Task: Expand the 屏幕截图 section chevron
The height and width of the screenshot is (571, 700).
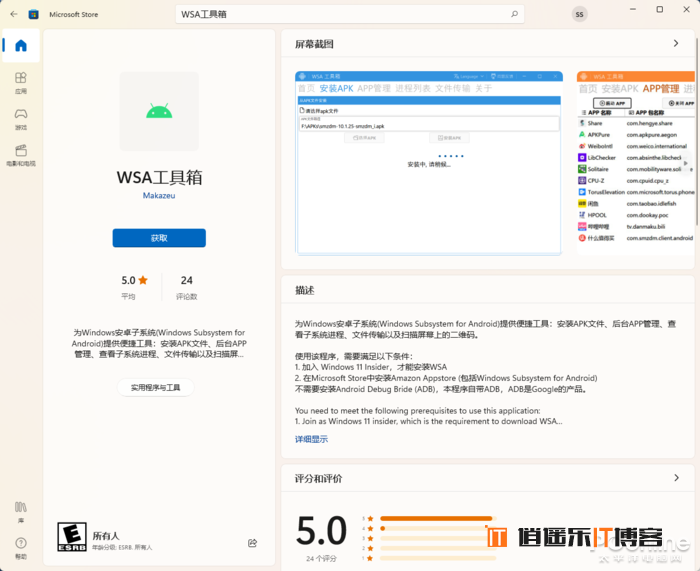Action: tap(676, 43)
